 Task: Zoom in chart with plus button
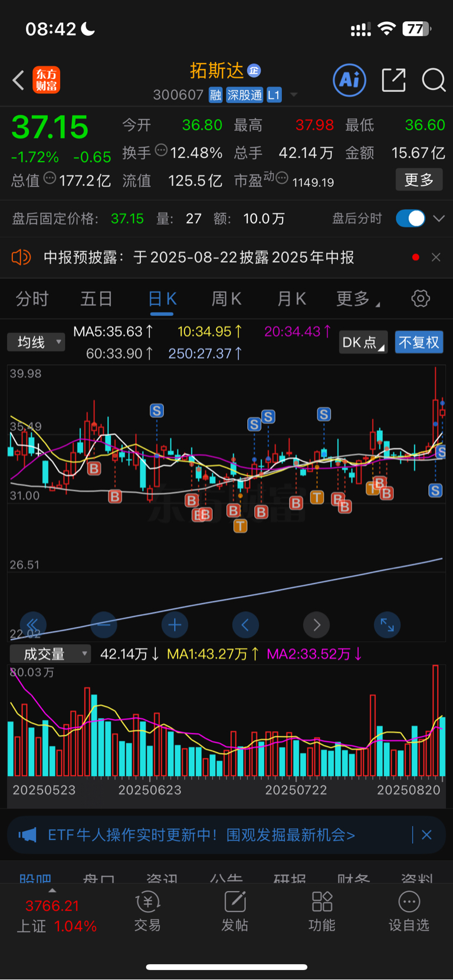tap(175, 625)
